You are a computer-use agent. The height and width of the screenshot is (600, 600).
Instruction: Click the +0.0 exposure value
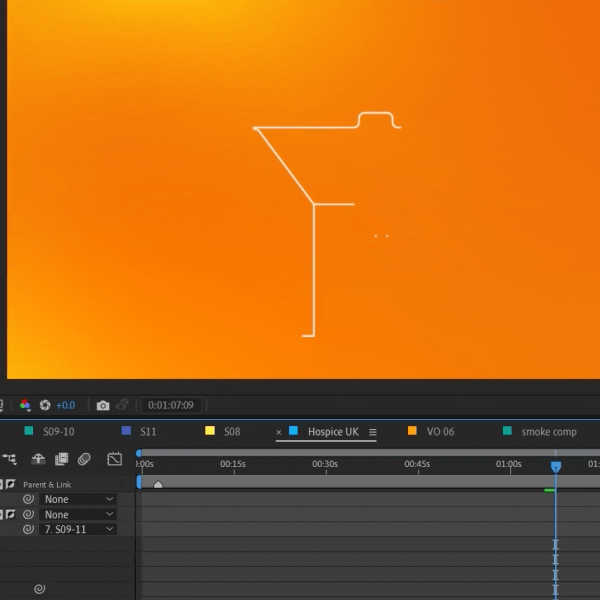pyautogui.click(x=65, y=405)
